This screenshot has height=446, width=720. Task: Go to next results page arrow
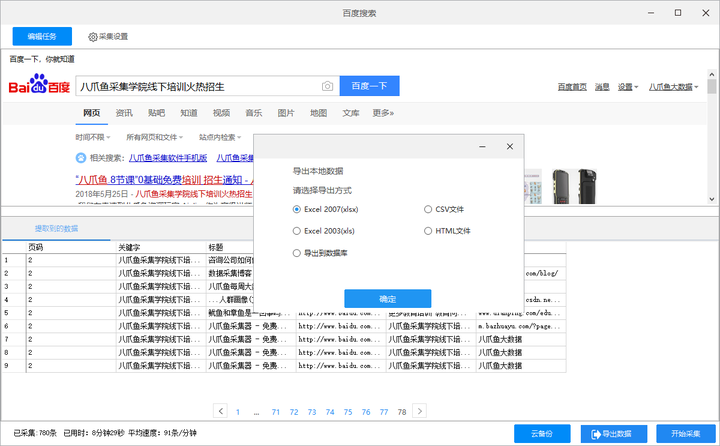point(419,411)
